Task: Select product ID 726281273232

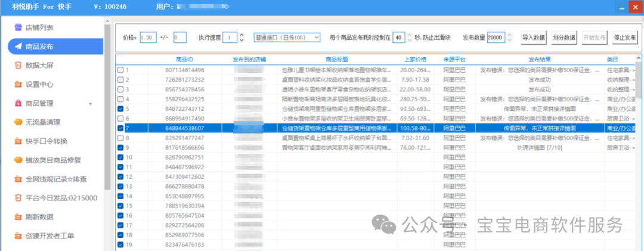Action: (185, 80)
